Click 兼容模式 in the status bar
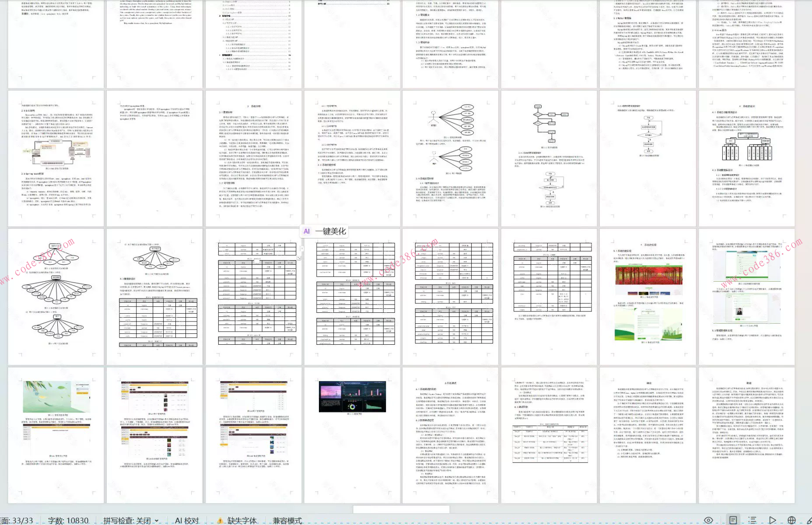Screen dimensions: 812x525 (x=287, y=521)
